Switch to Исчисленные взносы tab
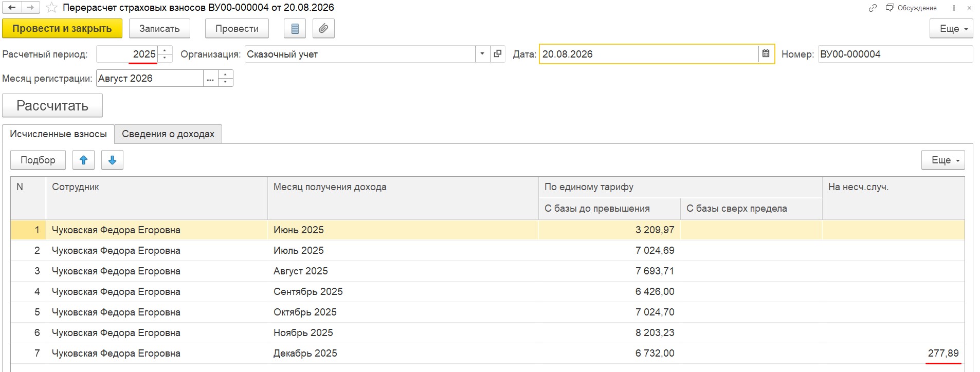980x372 pixels. pyautogui.click(x=58, y=134)
